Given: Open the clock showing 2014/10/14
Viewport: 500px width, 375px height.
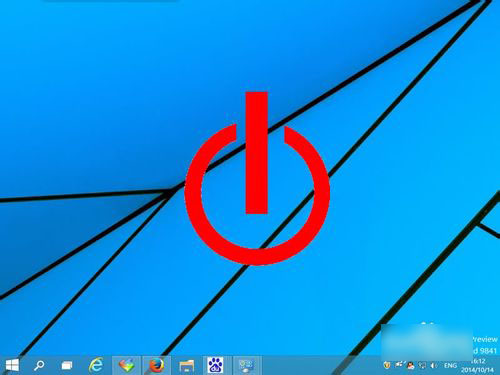Looking at the screenshot, I should point(478,366).
